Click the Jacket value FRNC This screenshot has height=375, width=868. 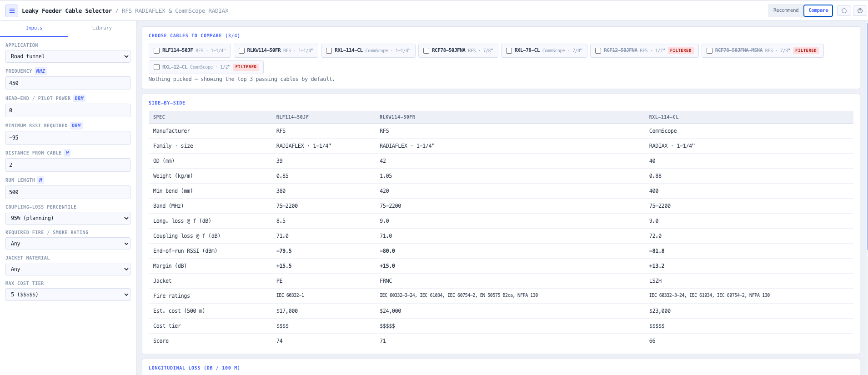point(386,281)
